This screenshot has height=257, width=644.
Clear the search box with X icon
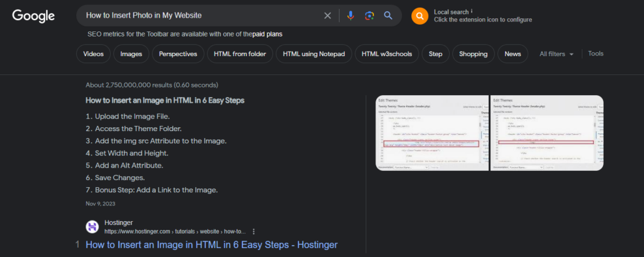[x=327, y=16]
